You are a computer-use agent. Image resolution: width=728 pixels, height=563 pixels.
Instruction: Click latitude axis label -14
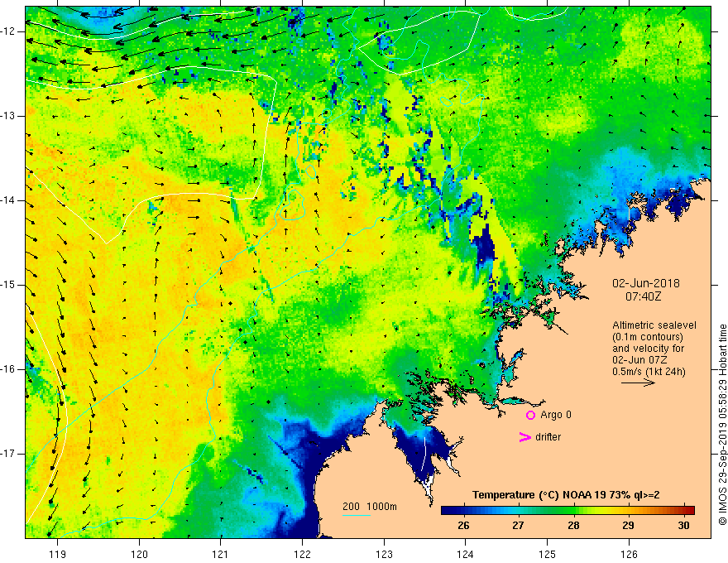9,200
